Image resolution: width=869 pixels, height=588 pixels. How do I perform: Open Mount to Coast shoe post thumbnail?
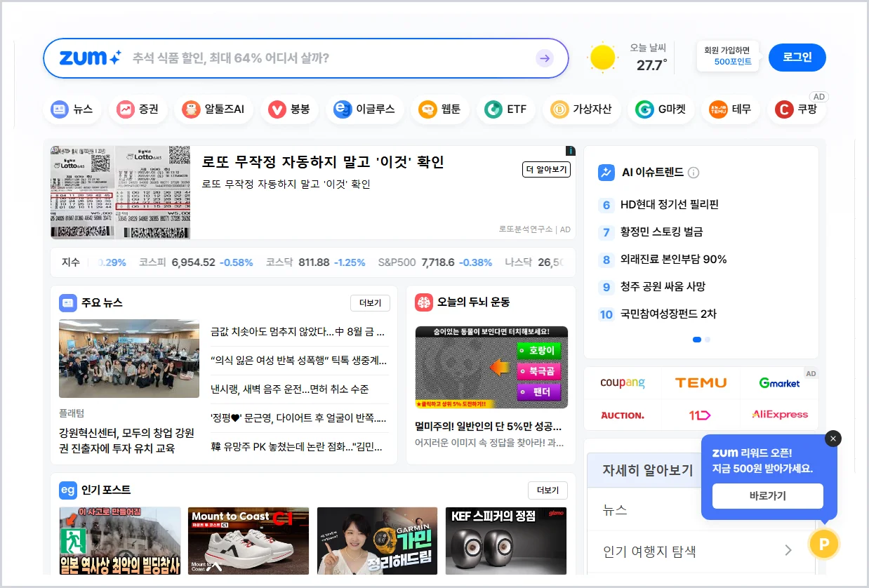(248, 541)
